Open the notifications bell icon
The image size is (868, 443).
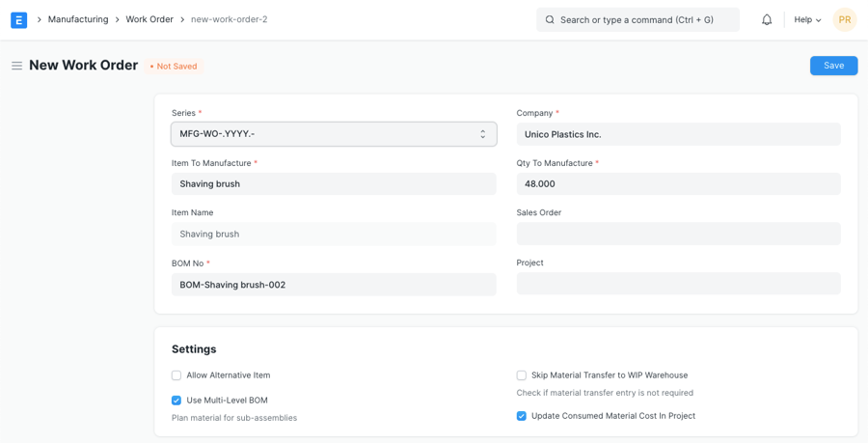click(767, 19)
